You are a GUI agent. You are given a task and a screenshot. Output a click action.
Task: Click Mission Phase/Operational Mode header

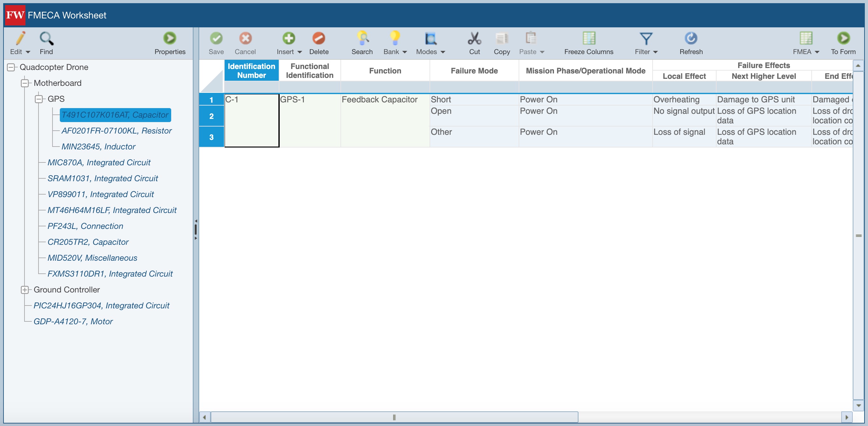point(585,71)
